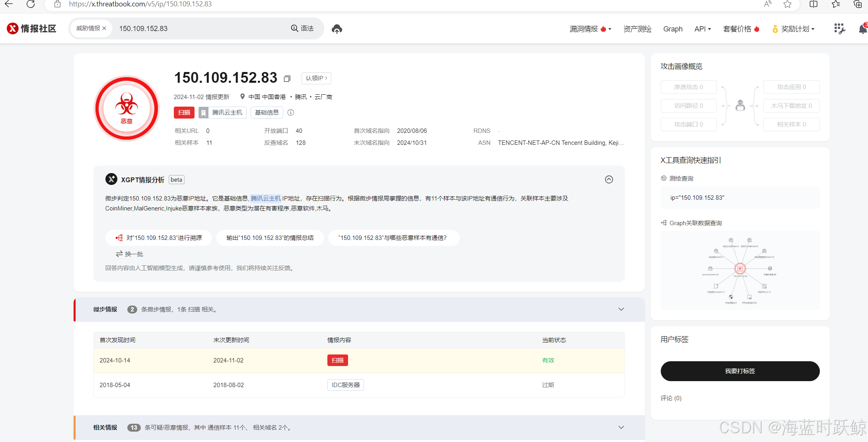Expand the 相关情报 section
868x442 pixels.
click(621, 427)
